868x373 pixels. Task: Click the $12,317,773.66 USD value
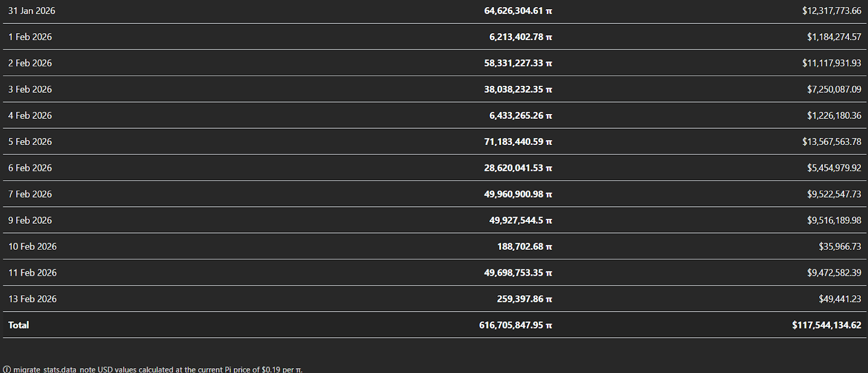(x=832, y=11)
